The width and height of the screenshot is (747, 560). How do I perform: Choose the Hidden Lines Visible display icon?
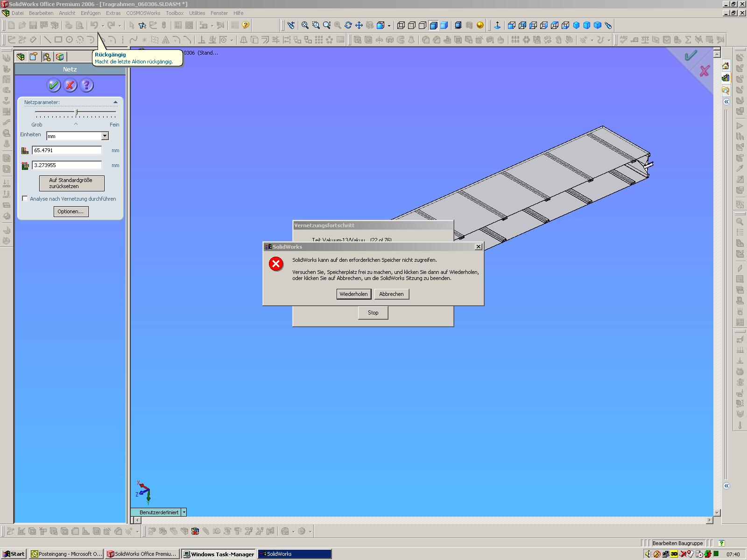[x=411, y=25]
